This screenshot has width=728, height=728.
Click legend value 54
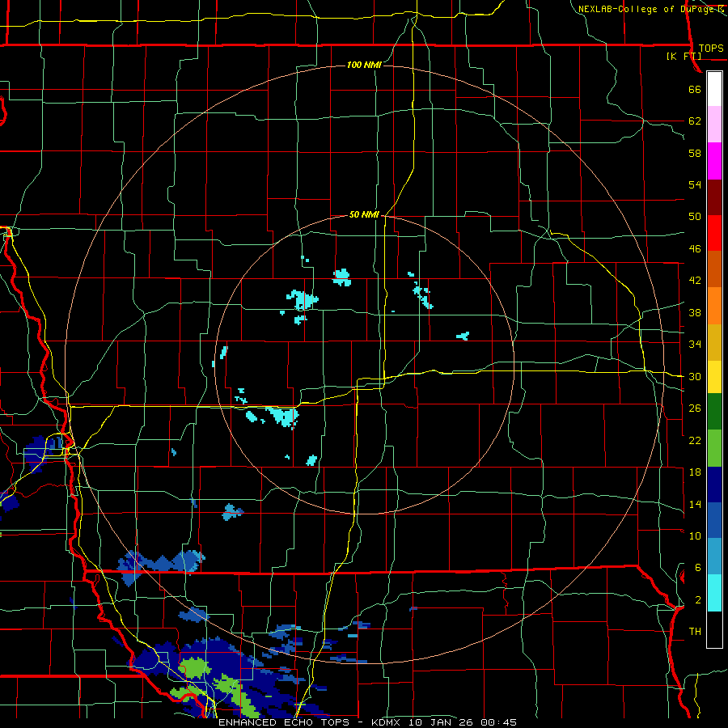(x=695, y=184)
